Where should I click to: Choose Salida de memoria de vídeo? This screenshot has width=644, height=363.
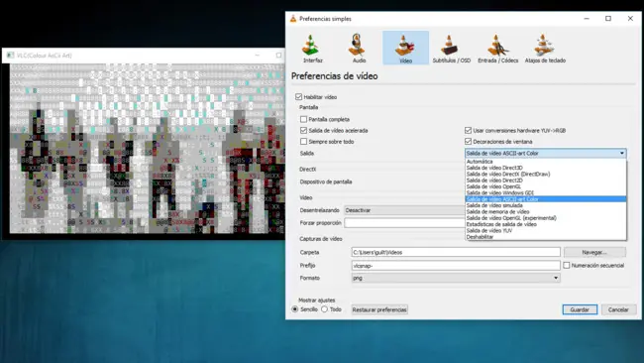tap(546, 211)
